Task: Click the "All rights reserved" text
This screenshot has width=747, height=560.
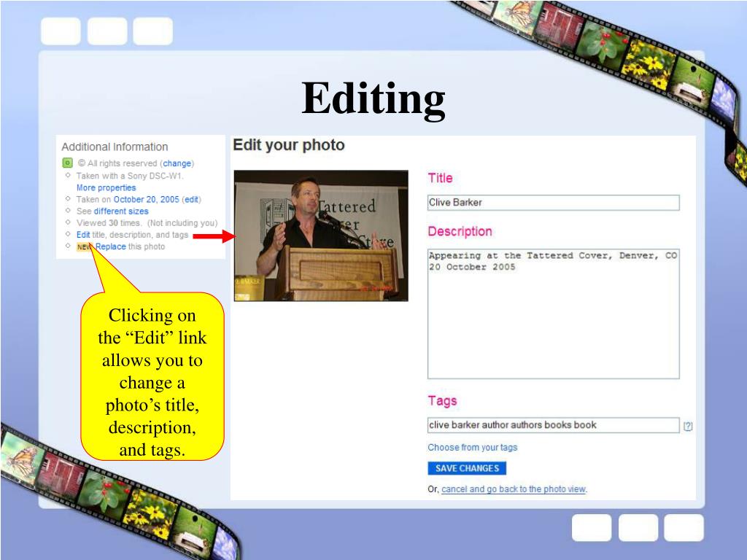Action: point(122,163)
